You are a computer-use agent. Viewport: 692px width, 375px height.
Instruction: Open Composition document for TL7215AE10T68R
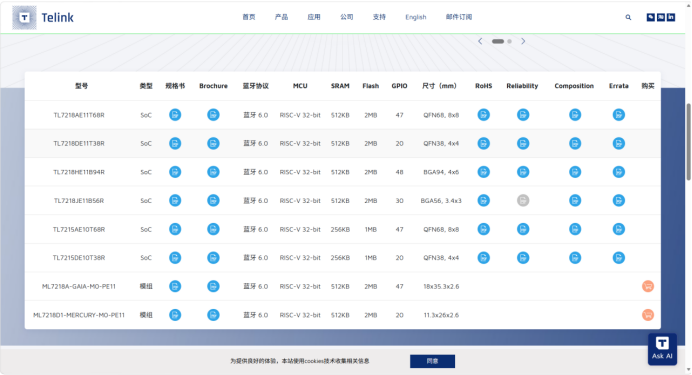point(575,229)
